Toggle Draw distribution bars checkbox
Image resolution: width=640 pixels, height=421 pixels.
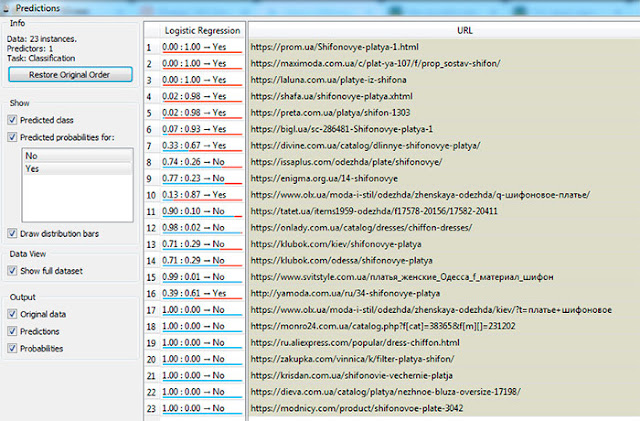12,234
